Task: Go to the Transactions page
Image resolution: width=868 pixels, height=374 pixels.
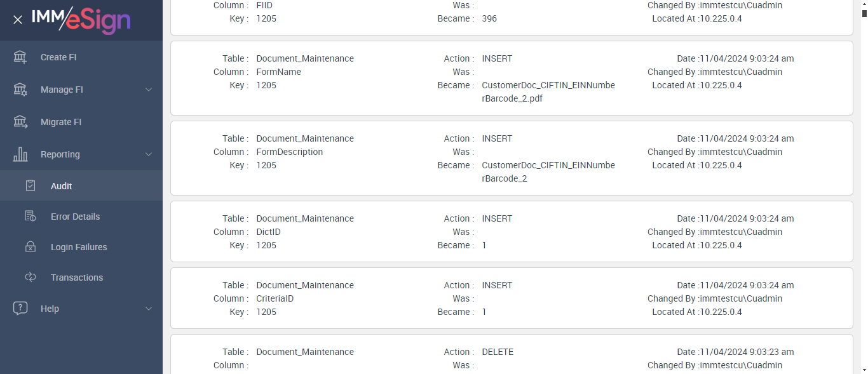Action: point(77,277)
